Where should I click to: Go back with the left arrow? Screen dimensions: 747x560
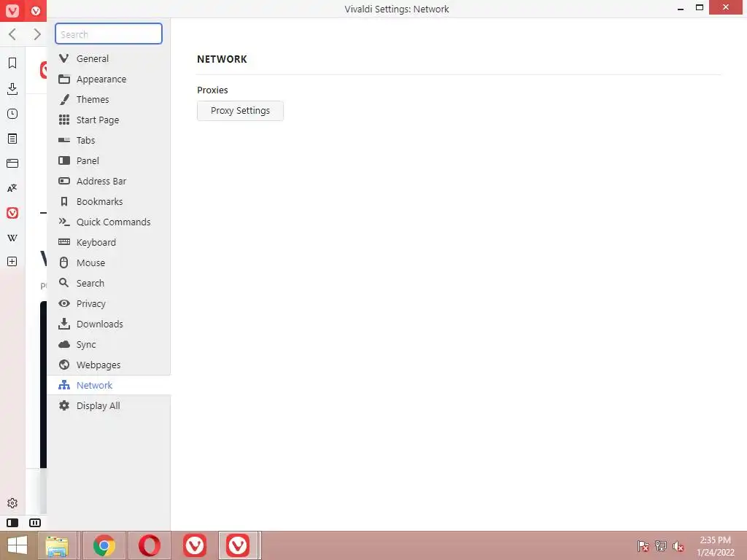[x=13, y=34]
